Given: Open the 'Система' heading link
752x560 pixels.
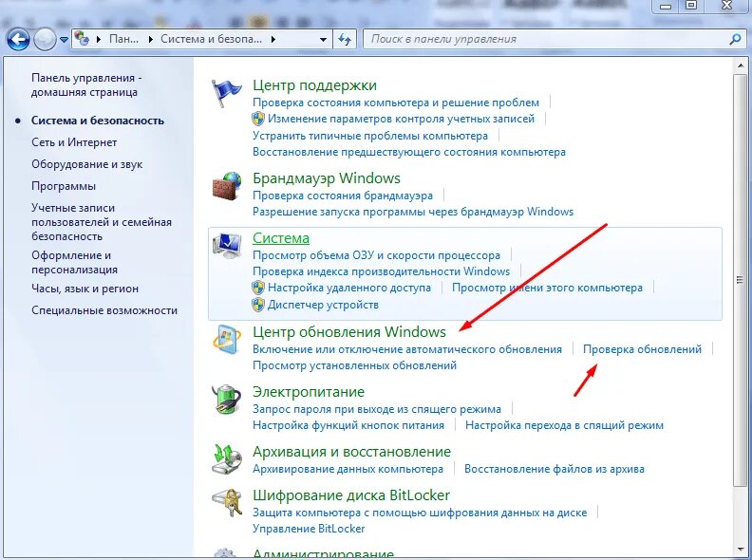Looking at the screenshot, I should (281, 238).
